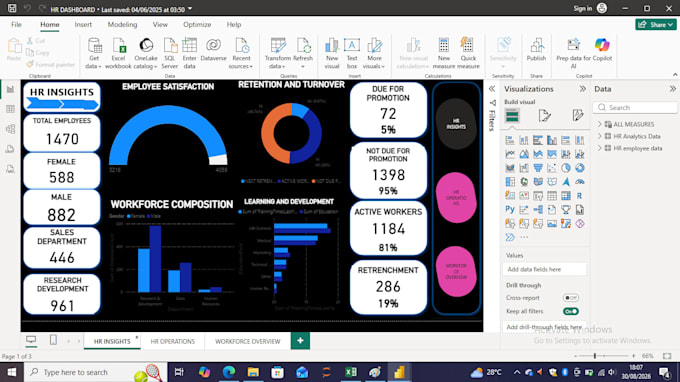Open the More visuals dropdown
Screen dimensions: 680x382
click(374, 53)
